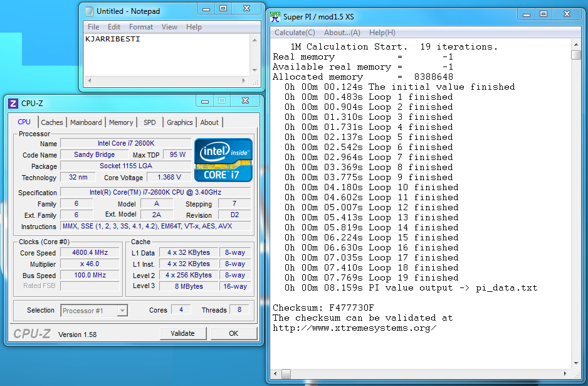Click the Super PI vertical scrollbar thumb

click(576, 55)
